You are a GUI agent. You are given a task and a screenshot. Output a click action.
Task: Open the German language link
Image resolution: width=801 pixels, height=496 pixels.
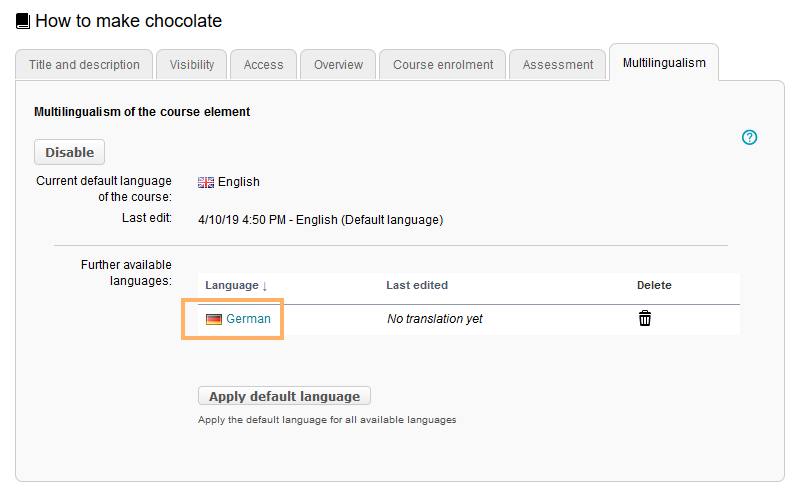pos(248,319)
